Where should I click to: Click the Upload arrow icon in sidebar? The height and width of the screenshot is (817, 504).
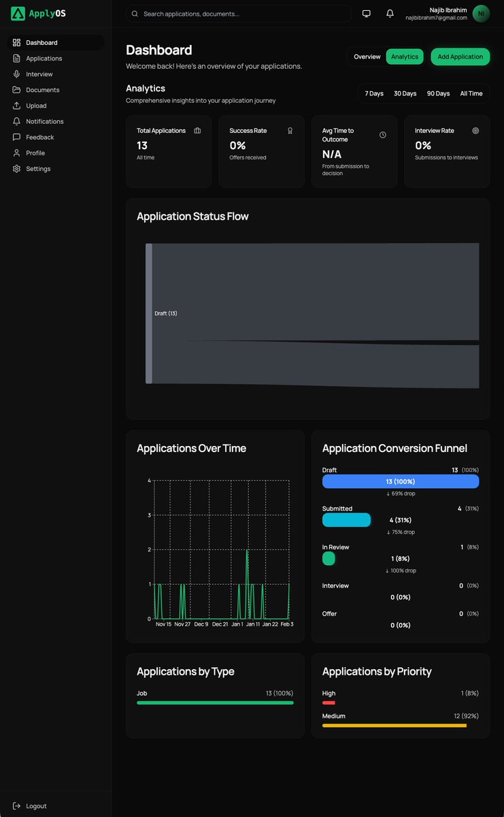(x=17, y=106)
